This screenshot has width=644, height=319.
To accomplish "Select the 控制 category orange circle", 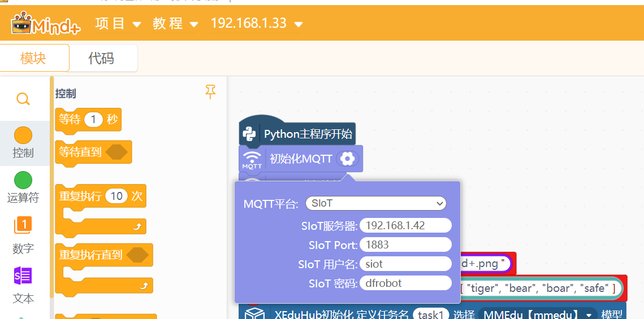I will tap(23, 136).
